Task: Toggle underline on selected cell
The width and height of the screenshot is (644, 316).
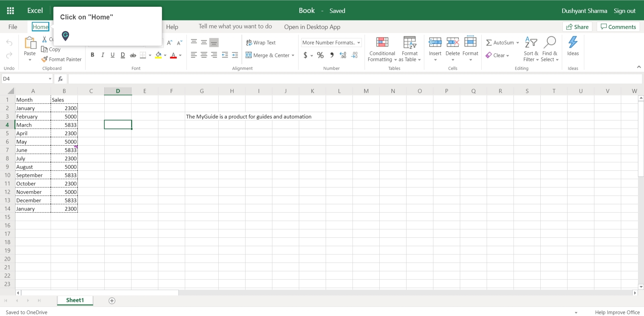Action: pos(112,55)
